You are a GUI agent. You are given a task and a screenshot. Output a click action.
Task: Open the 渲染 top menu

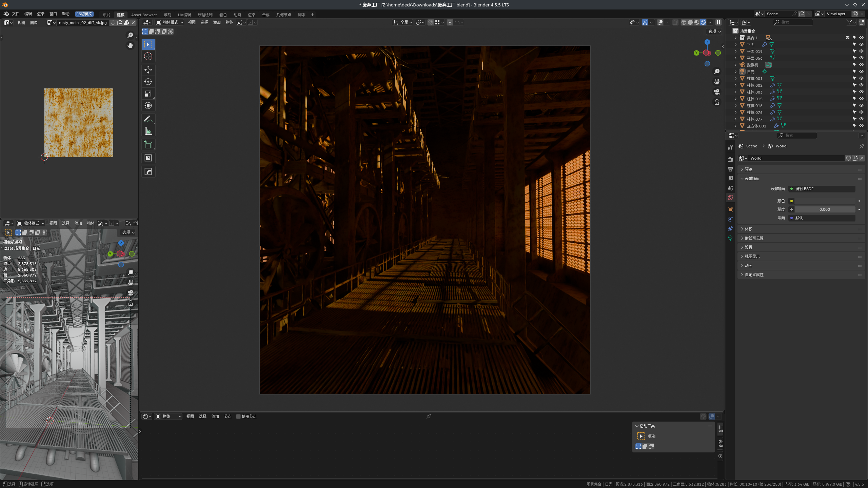41,14
